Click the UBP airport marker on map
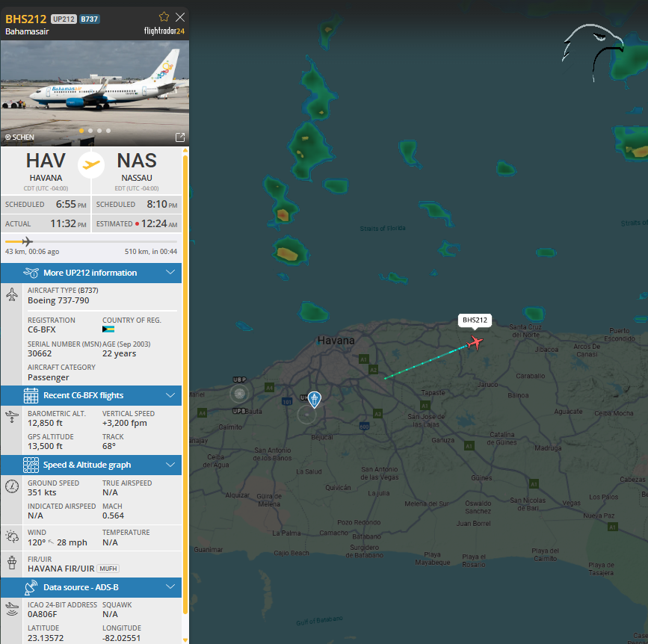The image size is (648, 644). point(239,393)
